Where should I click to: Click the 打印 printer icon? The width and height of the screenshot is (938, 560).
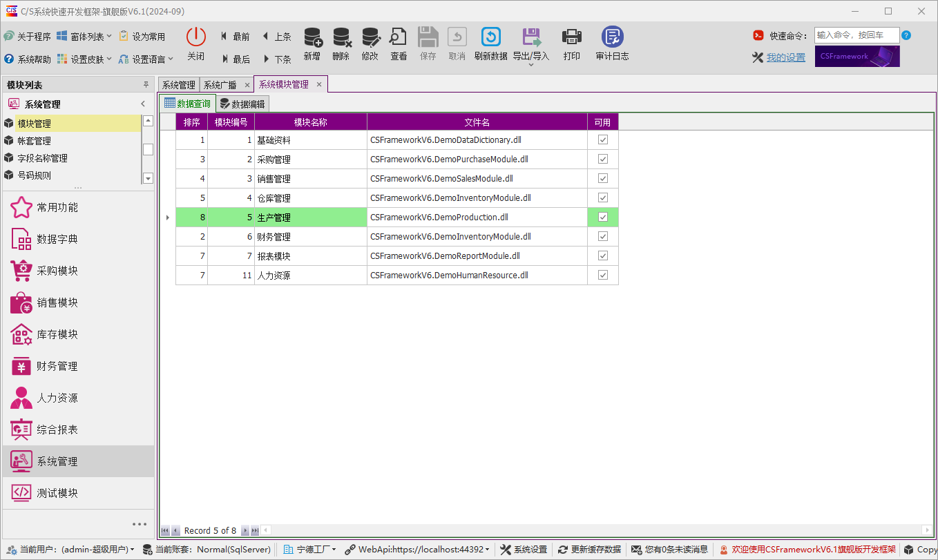coord(571,37)
